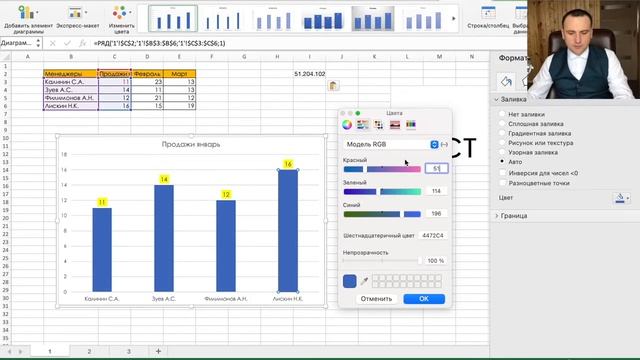
Task: Pick a screen color with the eyedropper
Action: 364,281
